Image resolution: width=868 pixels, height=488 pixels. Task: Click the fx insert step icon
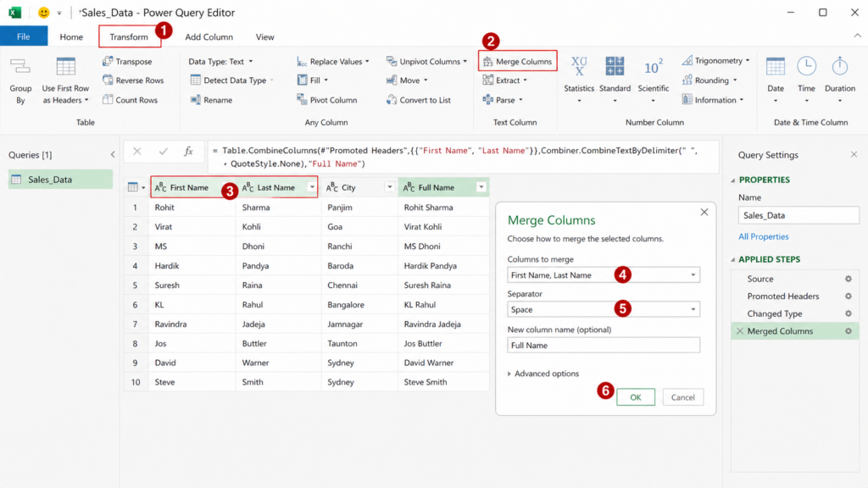point(188,151)
